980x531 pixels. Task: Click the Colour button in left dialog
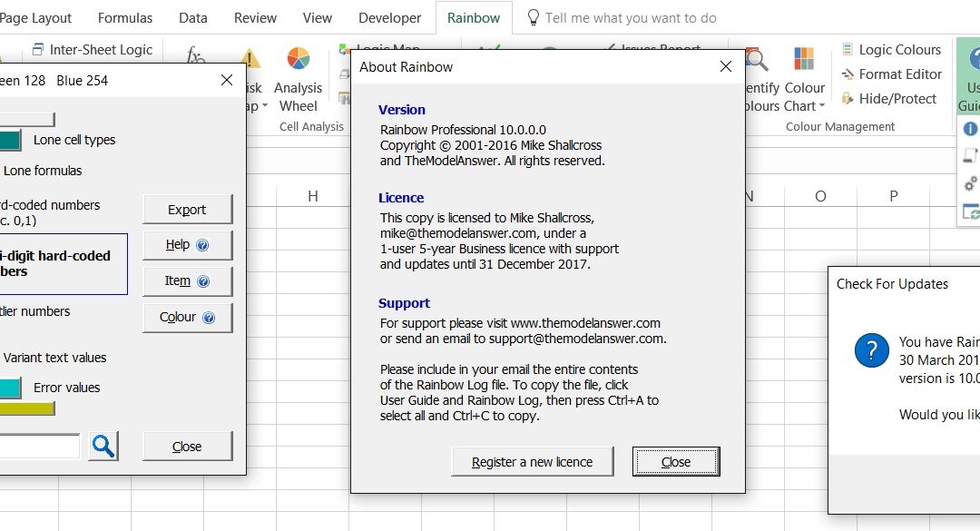(188, 318)
